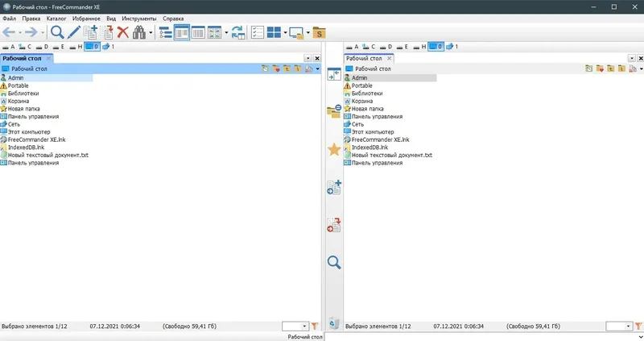Select the thumbnails view icon
Screen dimensions: 644x341
point(214,32)
